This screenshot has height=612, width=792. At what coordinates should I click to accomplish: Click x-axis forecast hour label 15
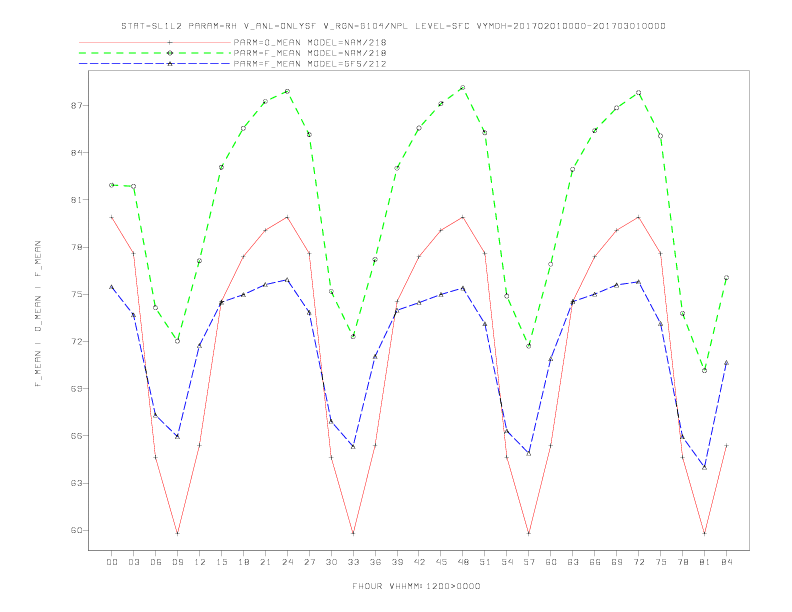click(221, 562)
